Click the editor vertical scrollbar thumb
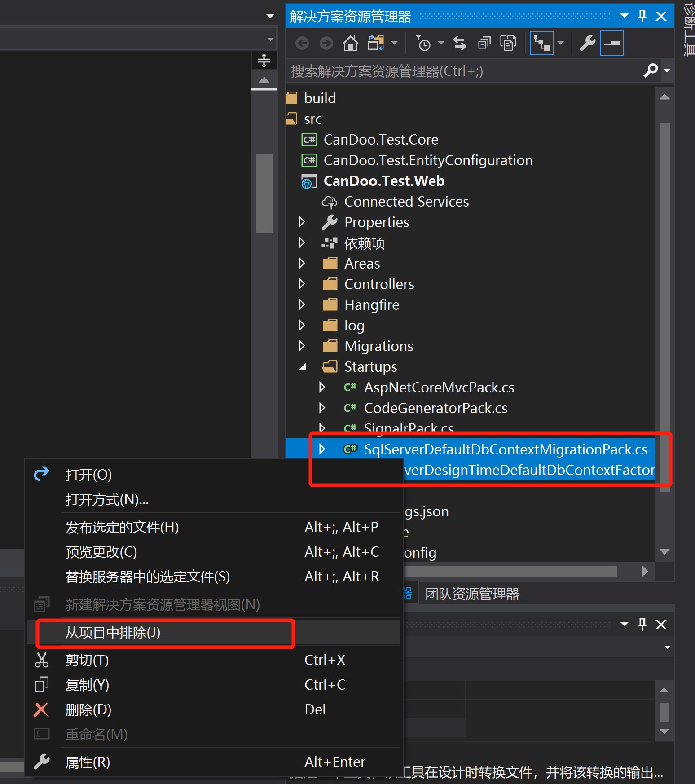This screenshot has width=695, height=784. tap(264, 193)
